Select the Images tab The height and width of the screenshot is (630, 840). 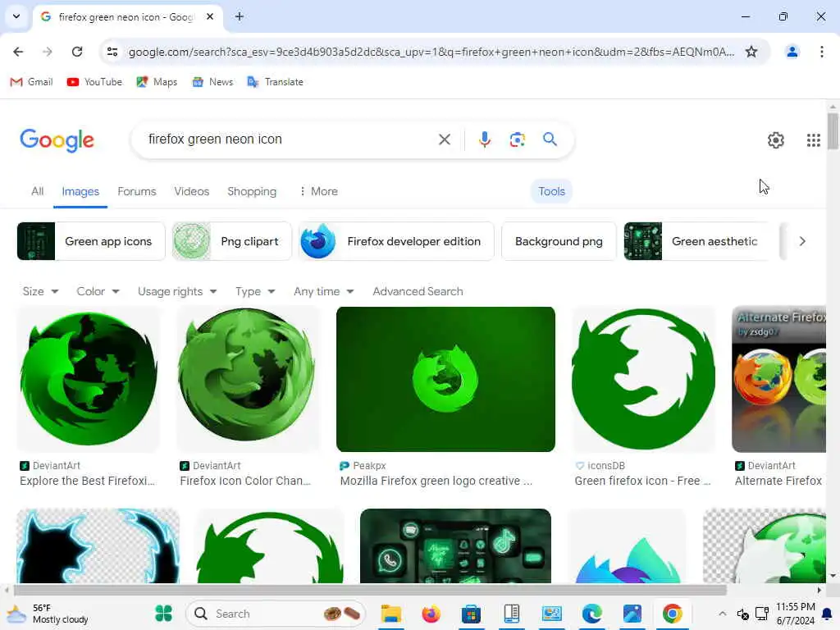(x=80, y=191)
